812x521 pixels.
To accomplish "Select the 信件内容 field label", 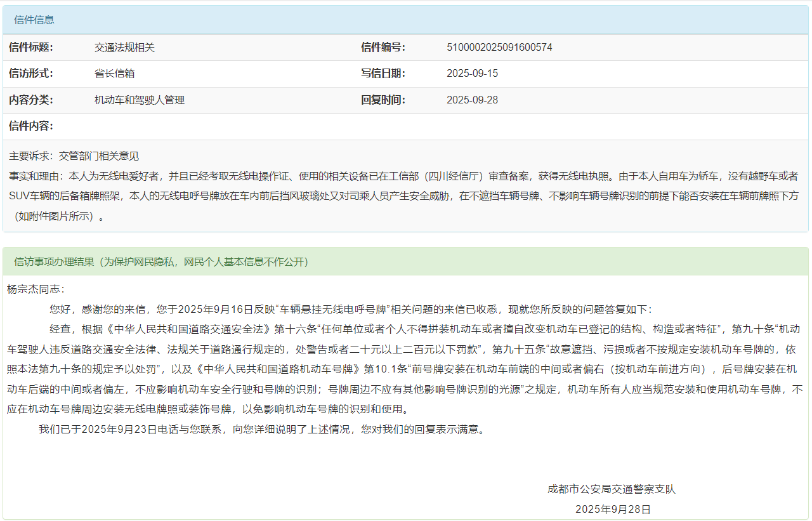I will 31,126.
